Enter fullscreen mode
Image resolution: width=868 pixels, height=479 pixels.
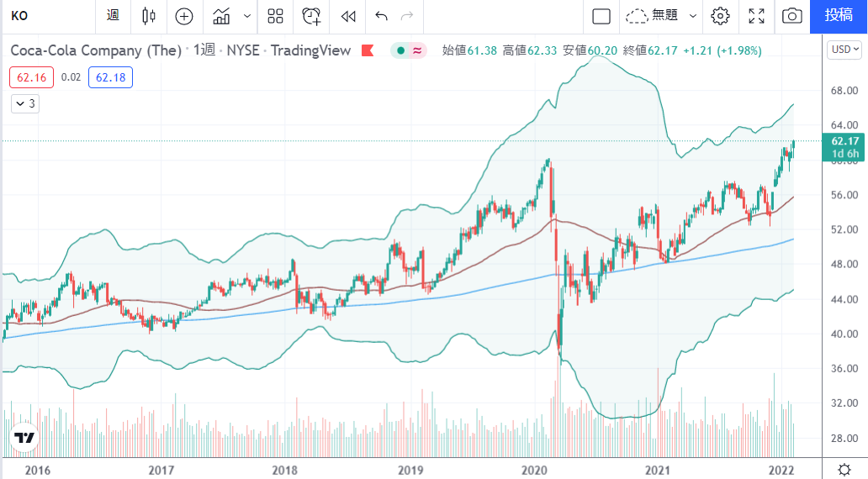coord(756,16)
